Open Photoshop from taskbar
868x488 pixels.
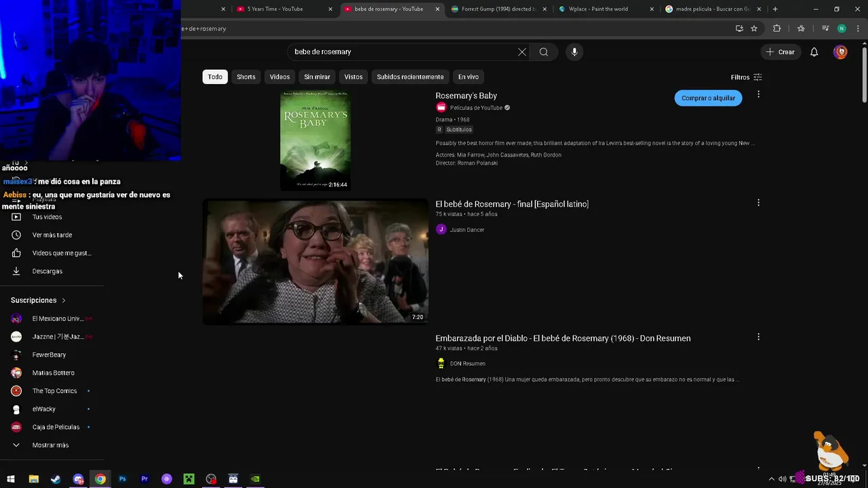pyautogui.click(x=123, y=479)
